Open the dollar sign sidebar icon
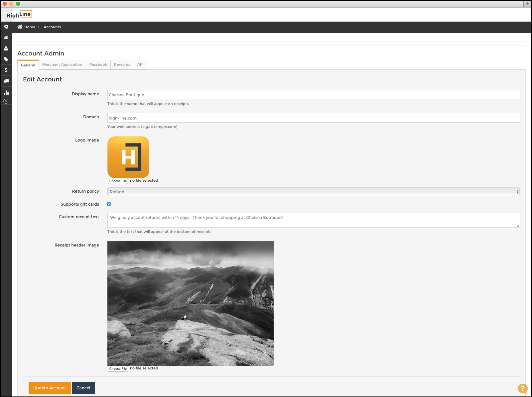Viewport: 532px width, 397px height. 6,70
